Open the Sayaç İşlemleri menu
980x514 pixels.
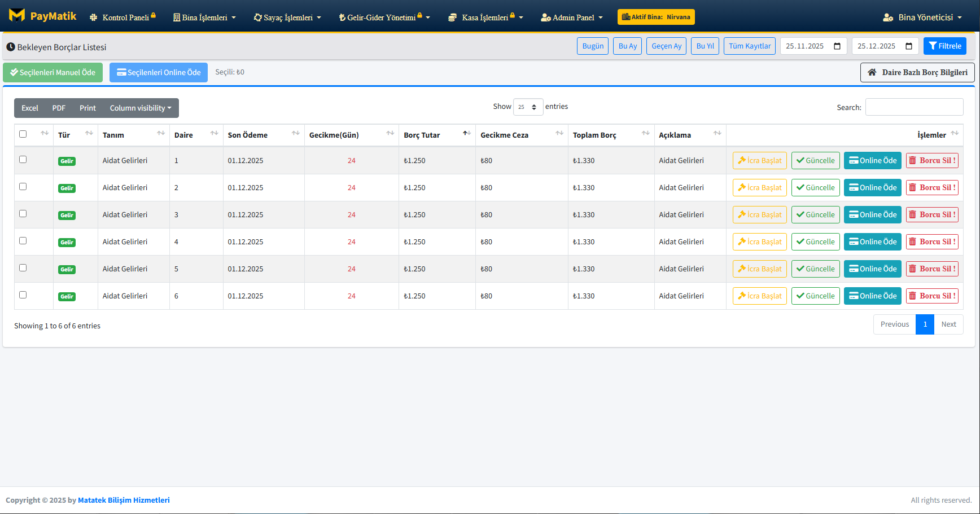coord(287,17)
